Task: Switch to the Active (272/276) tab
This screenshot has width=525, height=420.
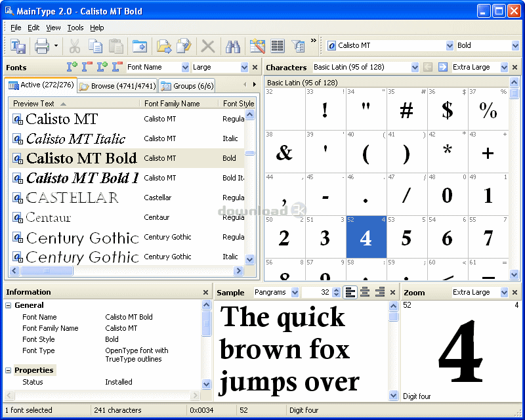Action: (41, 85)
